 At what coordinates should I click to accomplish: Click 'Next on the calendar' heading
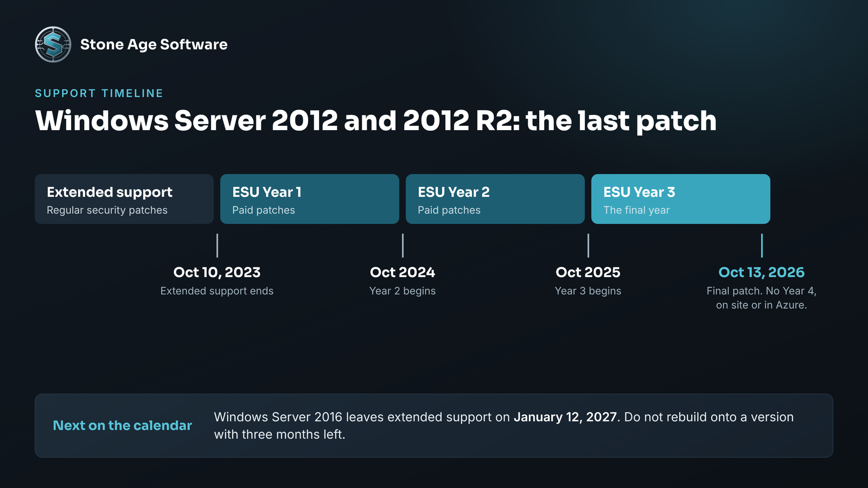click(x=123, y=426)
